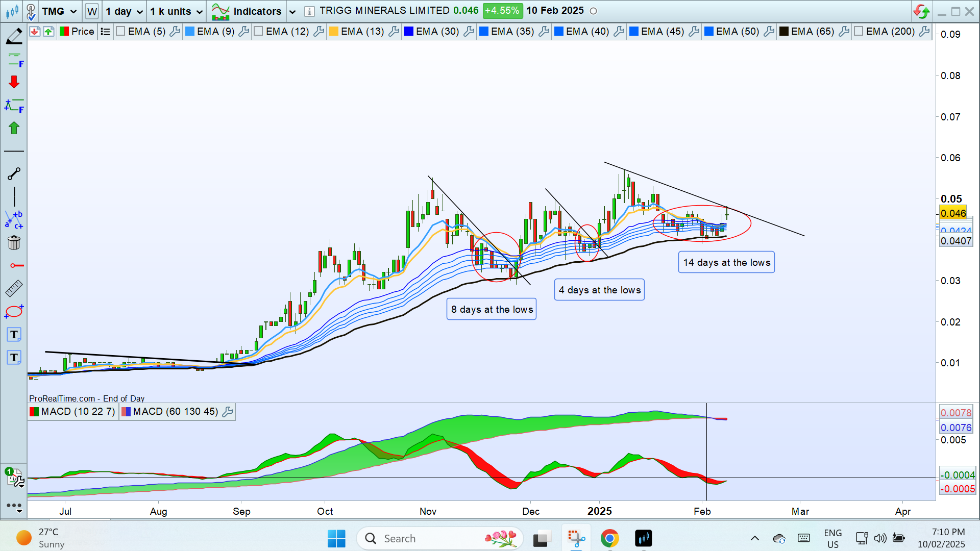Open the TMG ticker dropdown
980x551 pixels.
(59, 11)
